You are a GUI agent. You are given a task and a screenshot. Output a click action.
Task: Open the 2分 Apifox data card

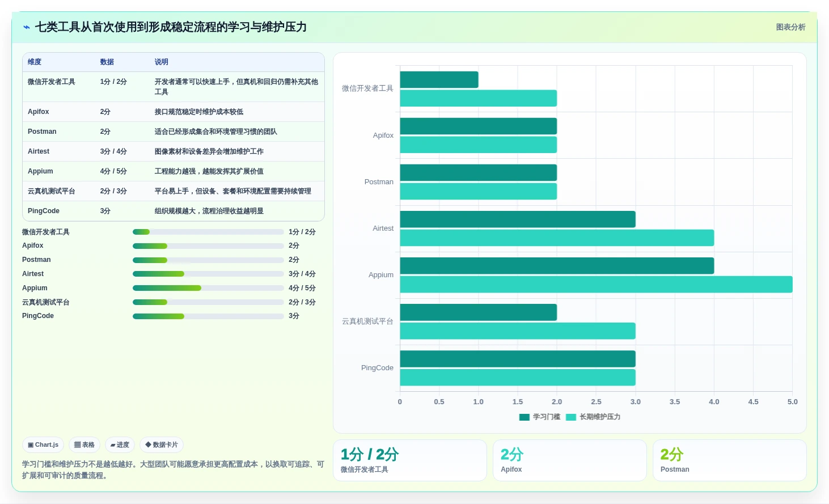[570, 460]
